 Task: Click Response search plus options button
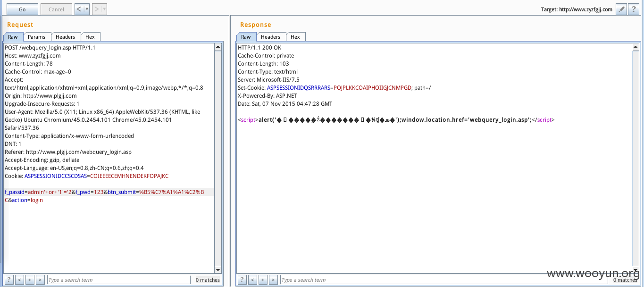[x=263, y=279]
